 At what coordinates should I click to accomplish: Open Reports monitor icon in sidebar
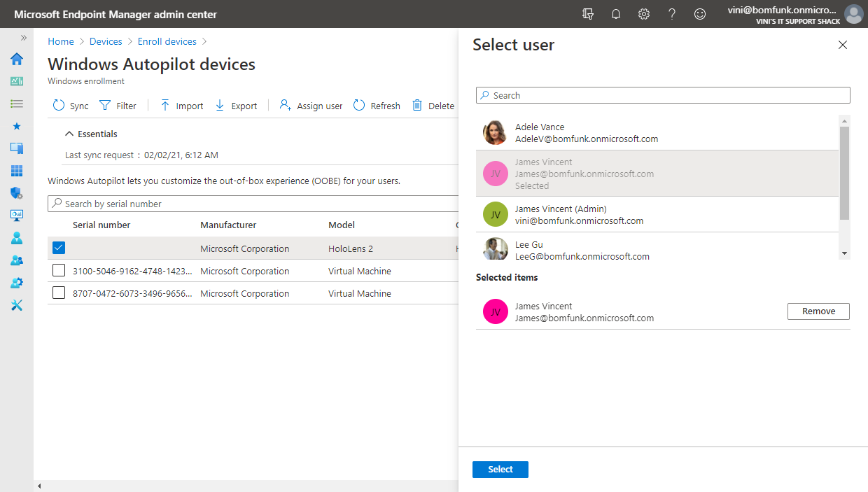pyautogui.click(x=17, y=216)
